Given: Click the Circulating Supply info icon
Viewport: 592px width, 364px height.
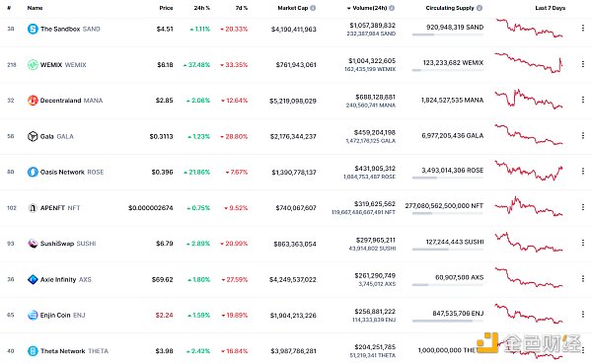Looking at the screenshot, I should [480, 8].
